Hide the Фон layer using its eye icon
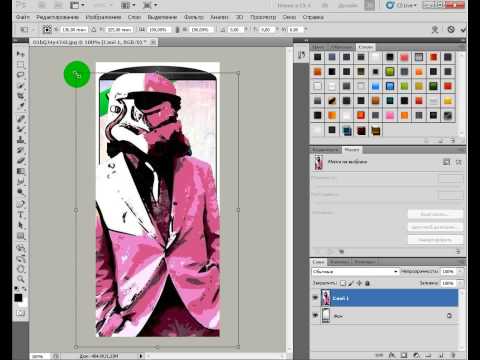Screen dimensions: 480x360 pyautogui.click(x=315, y=315)
